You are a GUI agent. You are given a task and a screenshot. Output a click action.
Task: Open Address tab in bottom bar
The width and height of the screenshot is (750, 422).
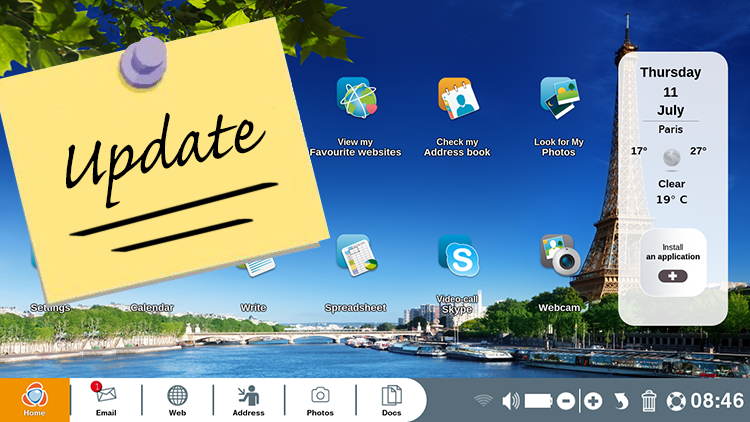(248, 400)
